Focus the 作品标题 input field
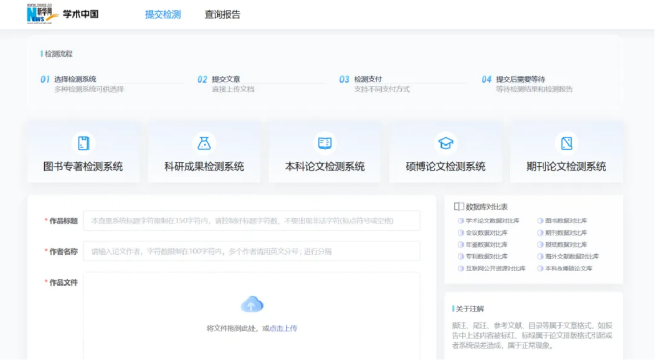The image size is (656, 361). point(251,220)
